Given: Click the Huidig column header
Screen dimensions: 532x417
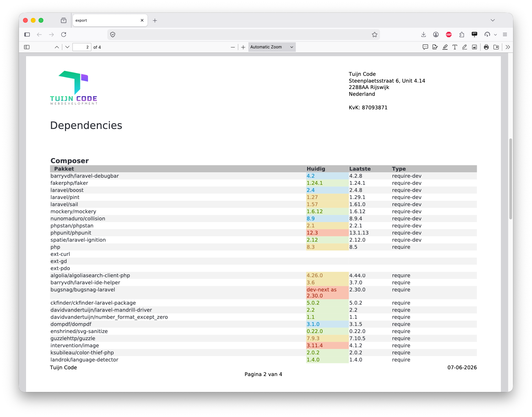Looking at the screenshot, I should point(316,169).
